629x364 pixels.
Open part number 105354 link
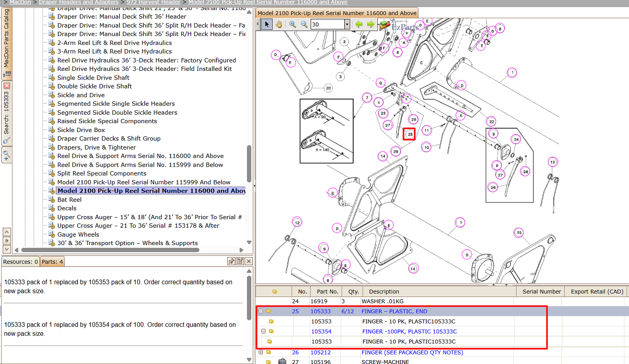pos(321,331)
